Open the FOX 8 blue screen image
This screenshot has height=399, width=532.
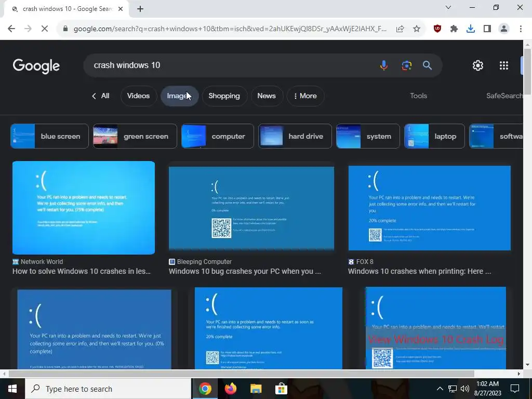pyautogui.click(x=430, y=208)
